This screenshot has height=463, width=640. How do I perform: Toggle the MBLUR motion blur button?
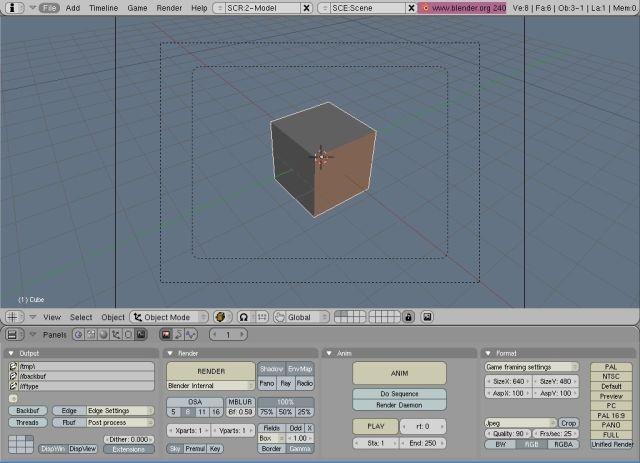pyautogui.click(x=240, y=402)
